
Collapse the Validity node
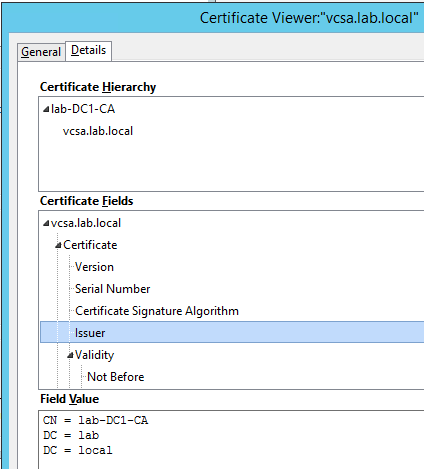70,355
